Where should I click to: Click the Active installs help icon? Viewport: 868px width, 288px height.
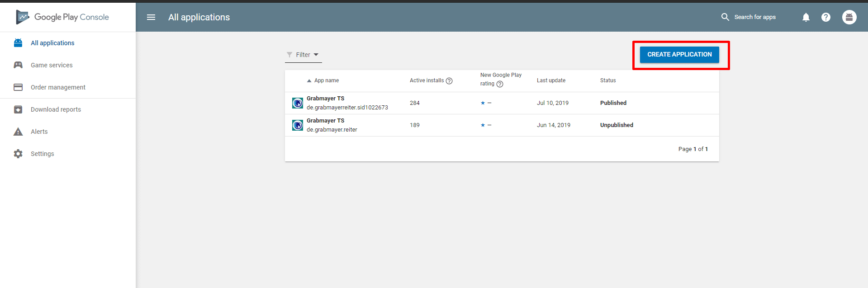pos(449,81)
